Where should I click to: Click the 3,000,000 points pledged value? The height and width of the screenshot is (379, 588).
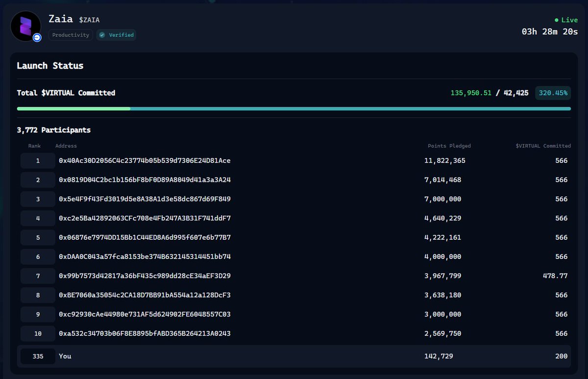[443, 314]
